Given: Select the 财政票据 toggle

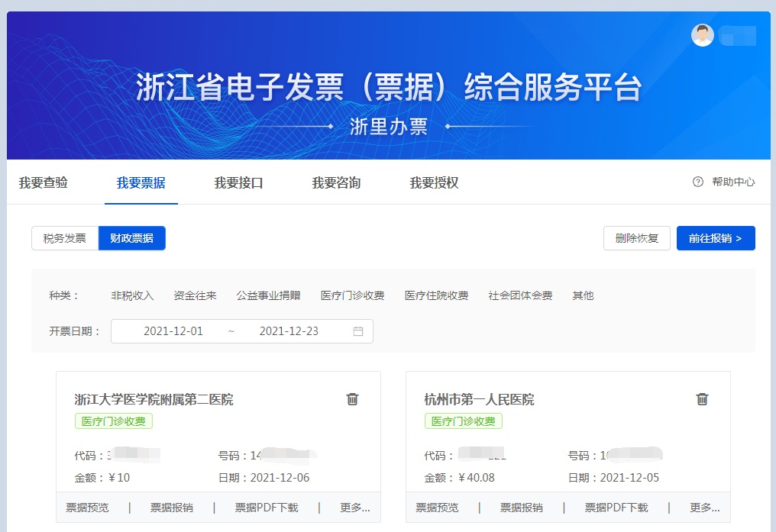Looking at the screenshot, I should coord(131,238).
